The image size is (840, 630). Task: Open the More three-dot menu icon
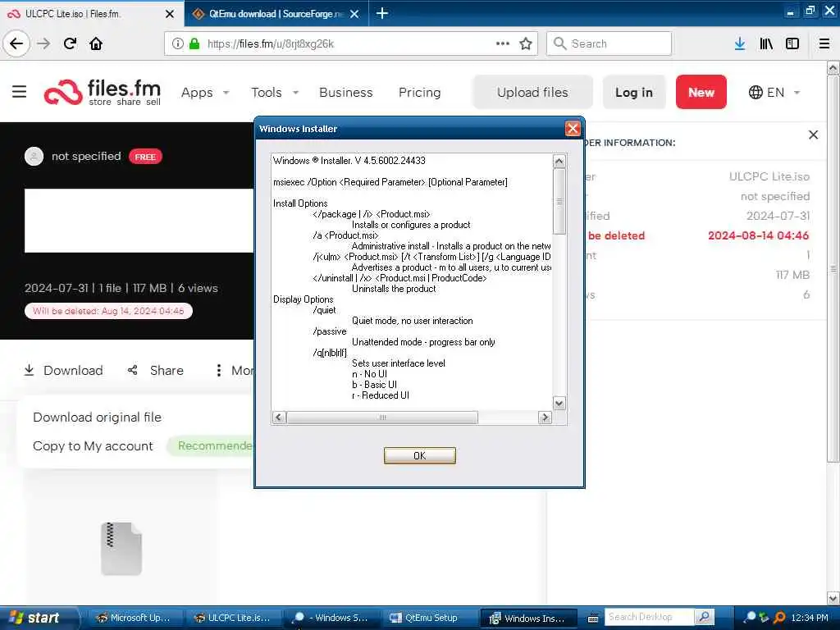pos(218,370)
